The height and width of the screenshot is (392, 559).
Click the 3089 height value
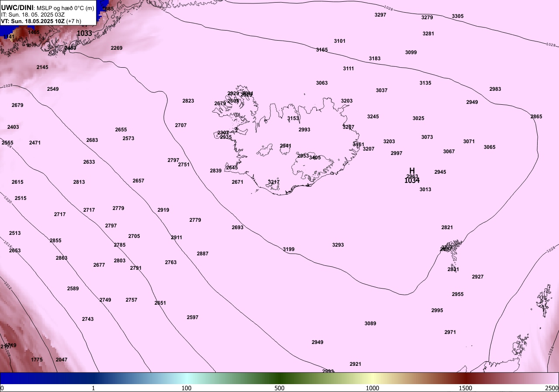coord(370,323)
